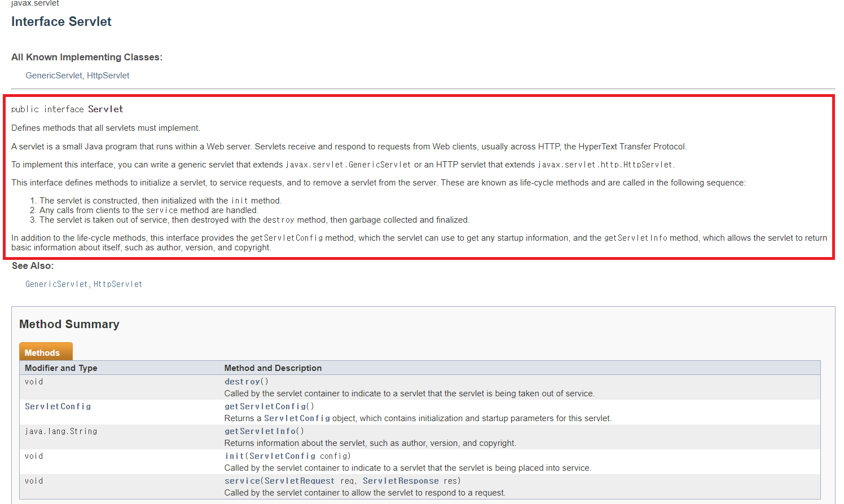Click description 'being taken out of service'

[x=410, y=394]
